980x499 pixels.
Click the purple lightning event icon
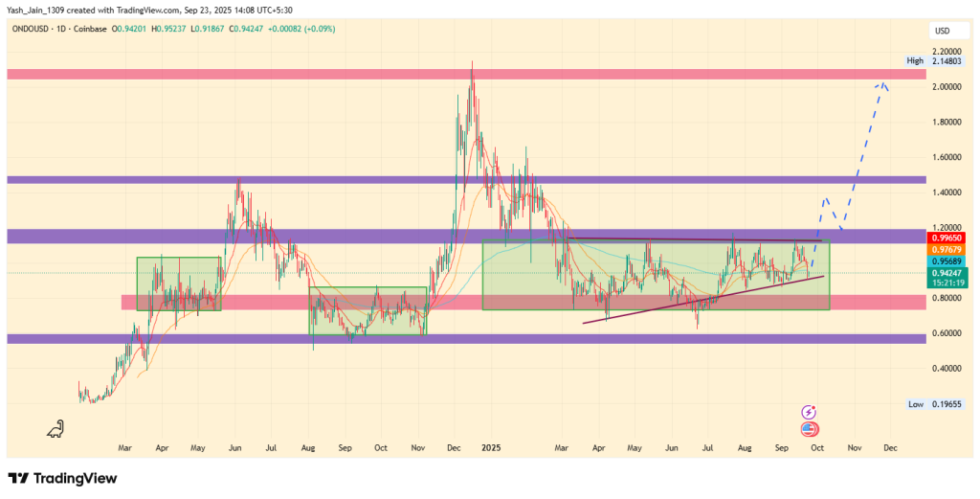(x=810, y=412)
